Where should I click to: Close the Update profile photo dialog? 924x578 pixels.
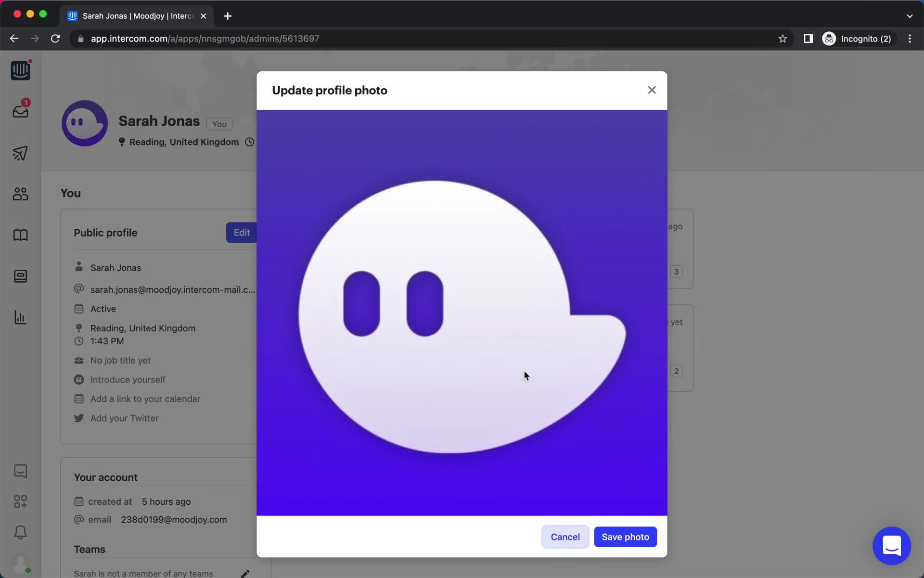pos(651,90)
